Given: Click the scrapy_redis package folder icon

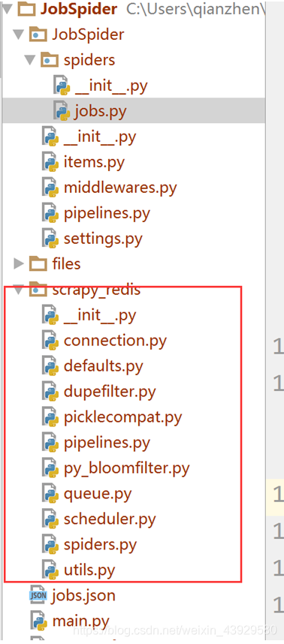Looking at the screenshot, I should pyautogui.click(x=38, y=290).
